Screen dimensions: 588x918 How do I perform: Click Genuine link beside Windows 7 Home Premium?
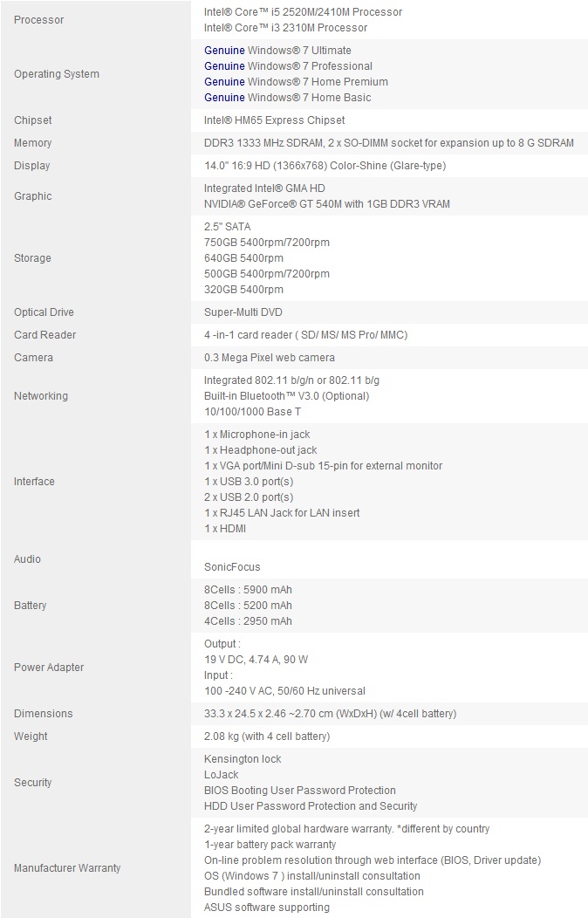click(224, 82)
